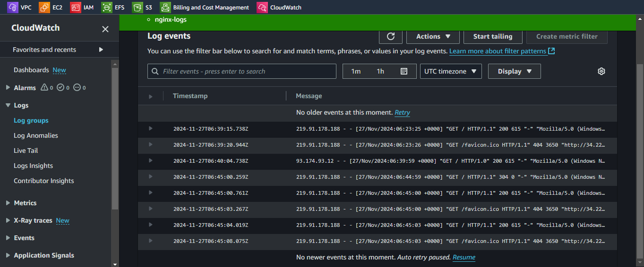Open the Actions dropdown menu

pos(433,36)
